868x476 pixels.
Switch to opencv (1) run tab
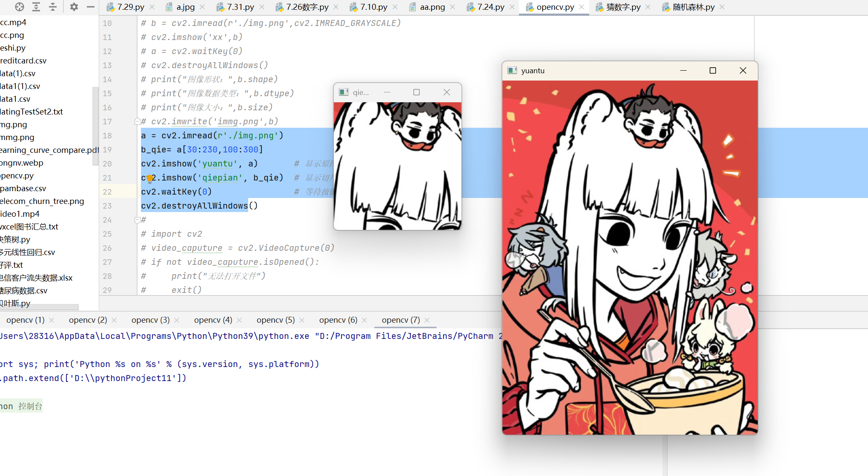[x=26, y=320]
